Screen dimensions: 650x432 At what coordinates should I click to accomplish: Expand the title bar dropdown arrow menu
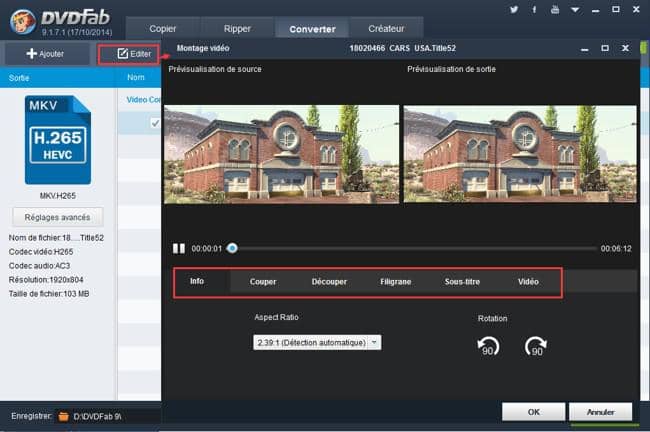575,10
